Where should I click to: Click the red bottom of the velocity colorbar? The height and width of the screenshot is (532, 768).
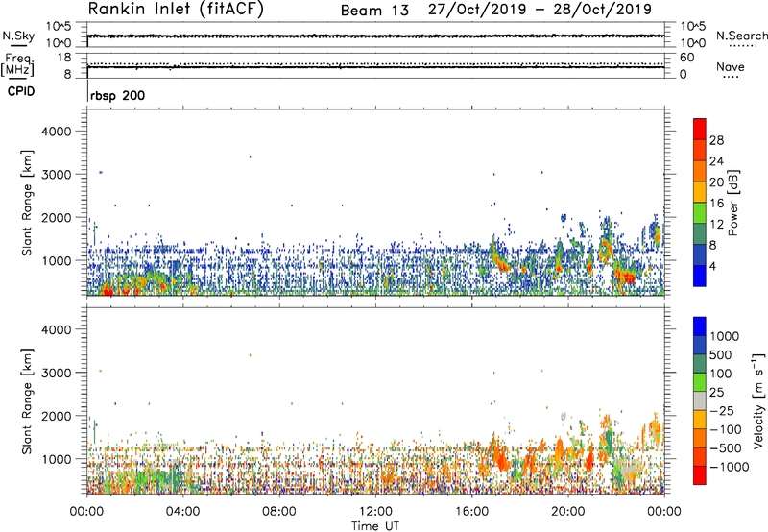(700, 475)
